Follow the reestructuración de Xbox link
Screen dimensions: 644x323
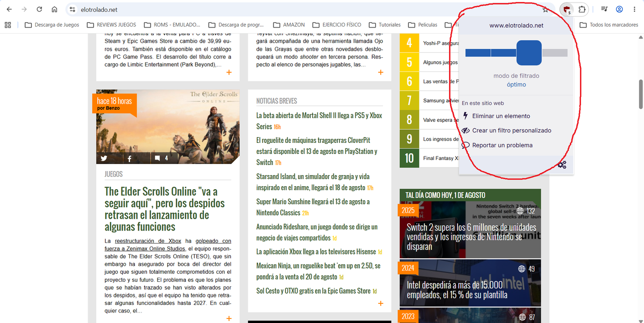148,241
